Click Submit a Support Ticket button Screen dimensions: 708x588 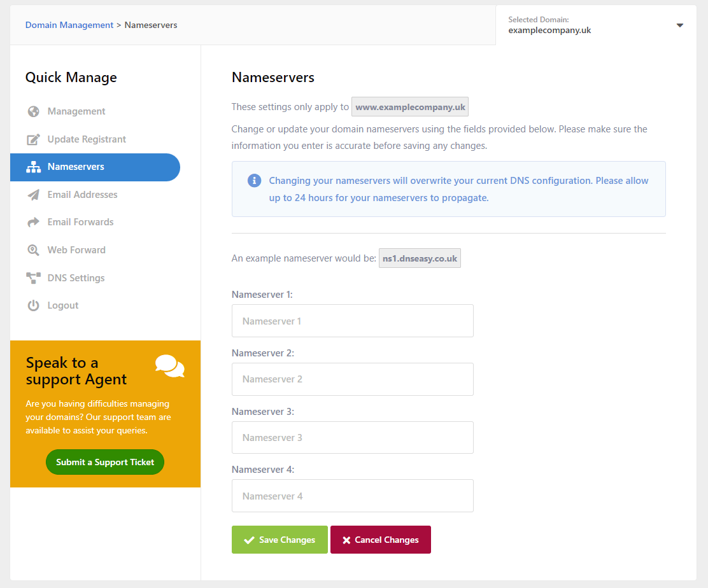point(105,462)
